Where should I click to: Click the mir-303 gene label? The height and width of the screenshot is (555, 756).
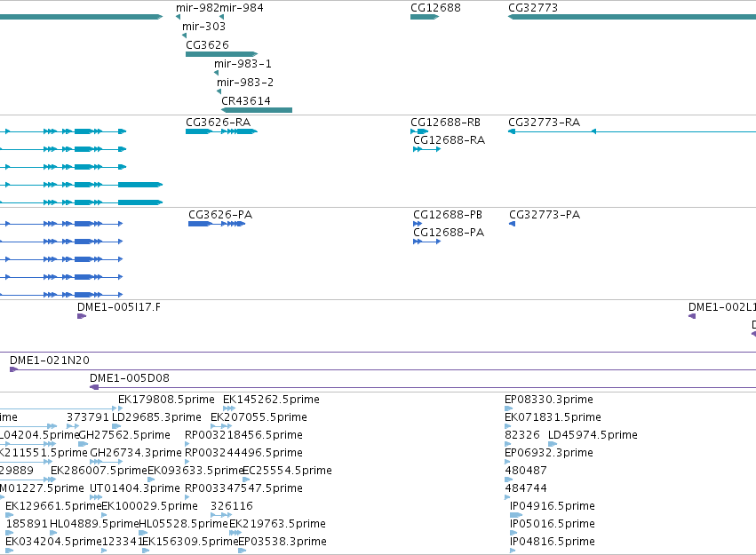coord(203,27)
